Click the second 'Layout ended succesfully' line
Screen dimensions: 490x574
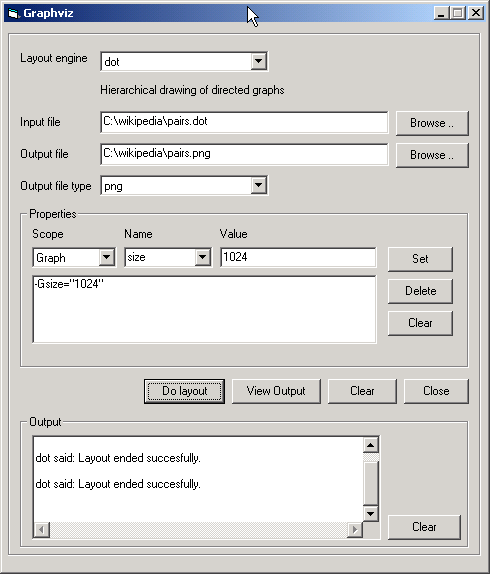[118, 484]
